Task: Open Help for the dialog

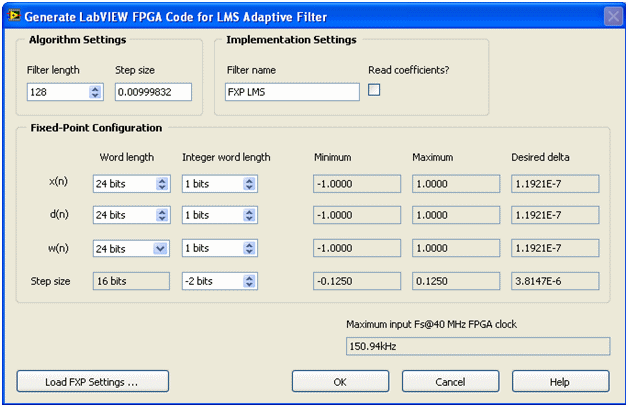Action: (560, 381)
